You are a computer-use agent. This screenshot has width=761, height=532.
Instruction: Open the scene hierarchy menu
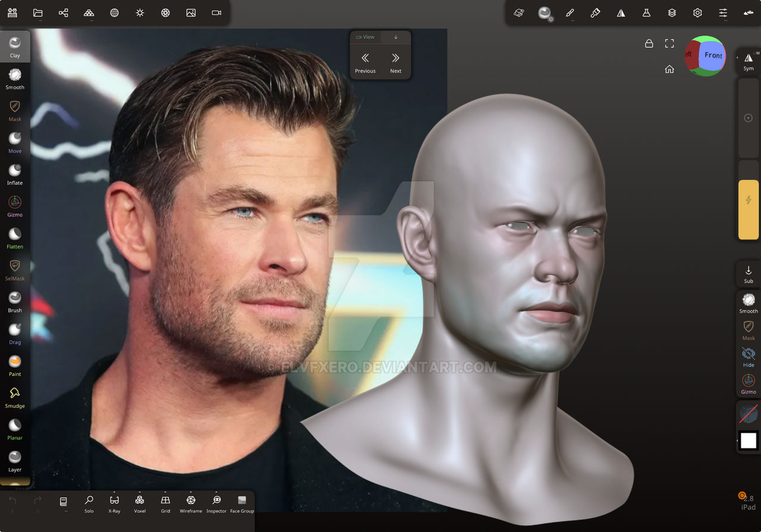[x=64, y=12]
